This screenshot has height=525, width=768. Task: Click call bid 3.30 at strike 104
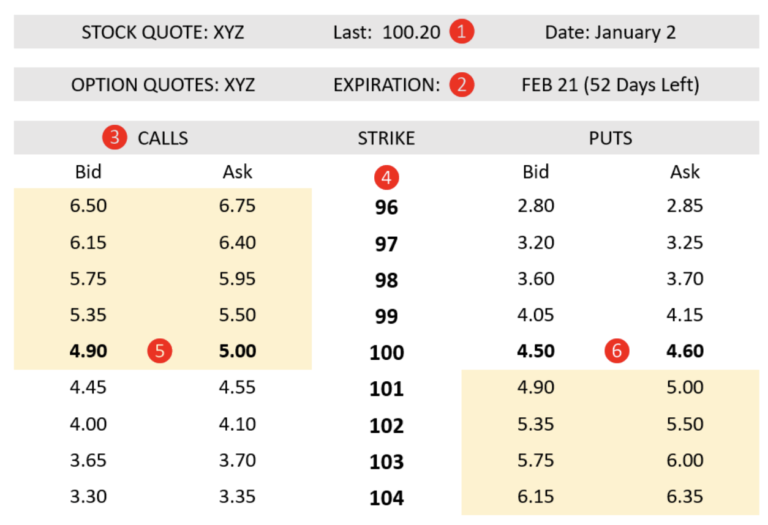[89, 496]
